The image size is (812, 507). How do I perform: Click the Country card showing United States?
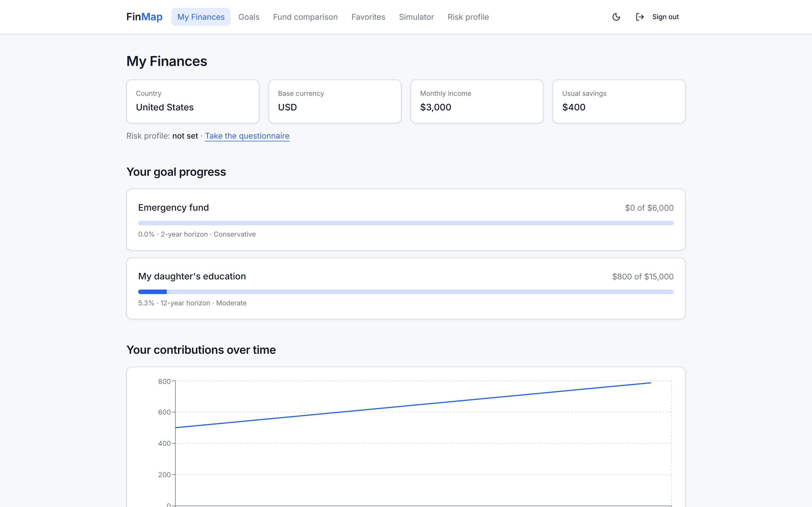click(x=193, y=101)
